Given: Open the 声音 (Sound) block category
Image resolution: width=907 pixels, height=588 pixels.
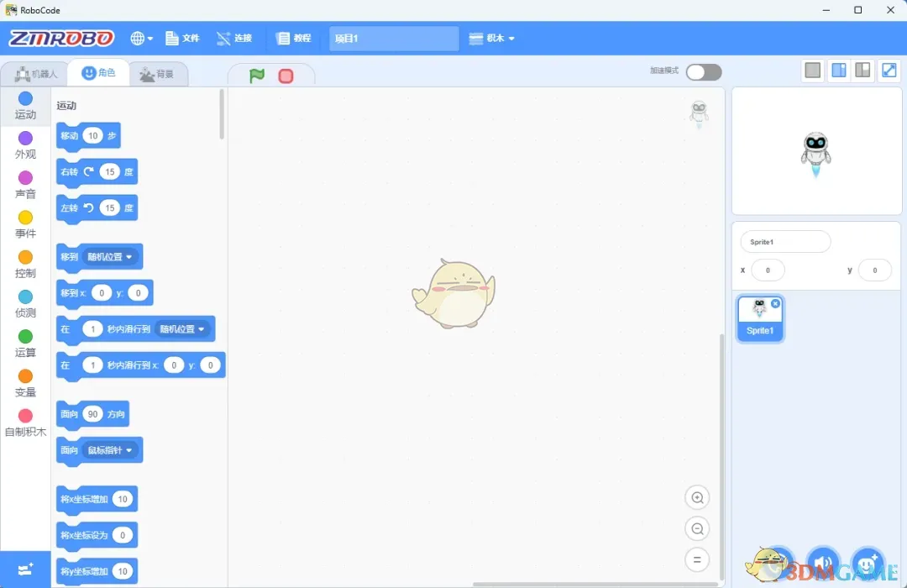Looking at the screenshot, I should click(25, 184).
